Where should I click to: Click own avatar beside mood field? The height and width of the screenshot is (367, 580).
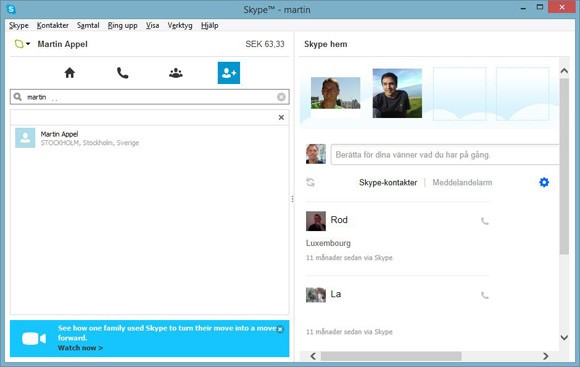point(316,154)
